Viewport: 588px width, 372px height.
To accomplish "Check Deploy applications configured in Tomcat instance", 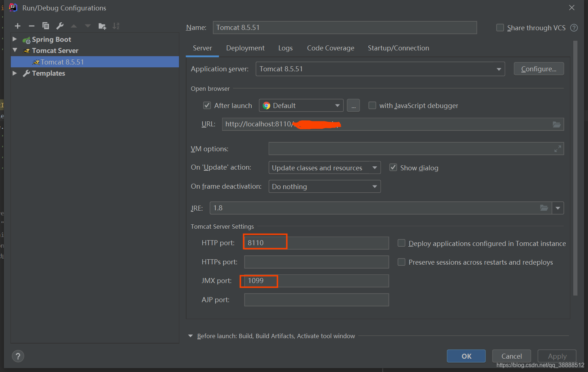I will click(x=401, y=243).
